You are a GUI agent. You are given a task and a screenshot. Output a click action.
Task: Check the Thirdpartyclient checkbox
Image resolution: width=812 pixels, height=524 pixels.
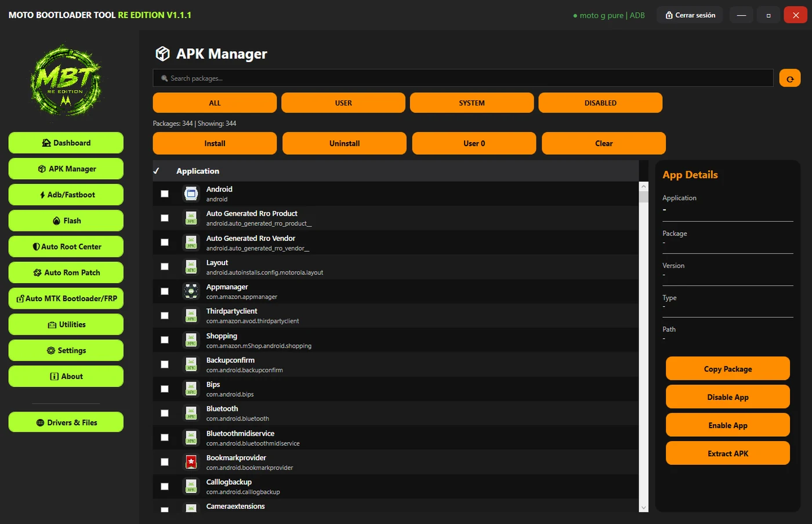coord(165,316)
